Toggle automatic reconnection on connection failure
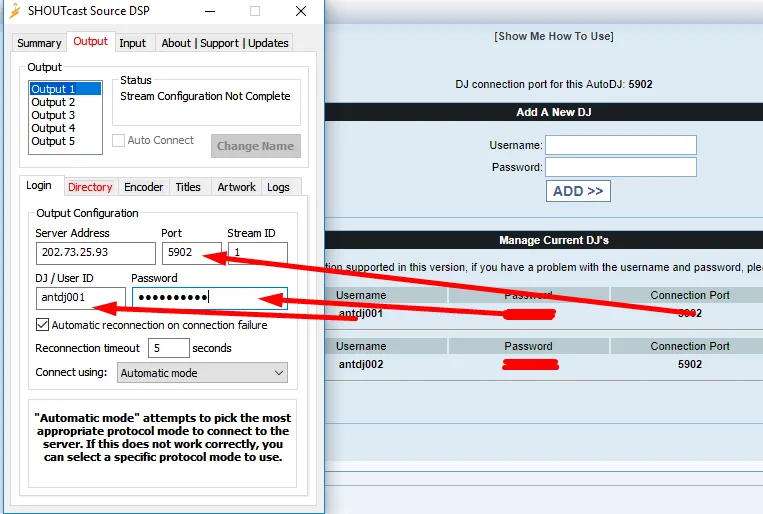 [x=43, y=325]
